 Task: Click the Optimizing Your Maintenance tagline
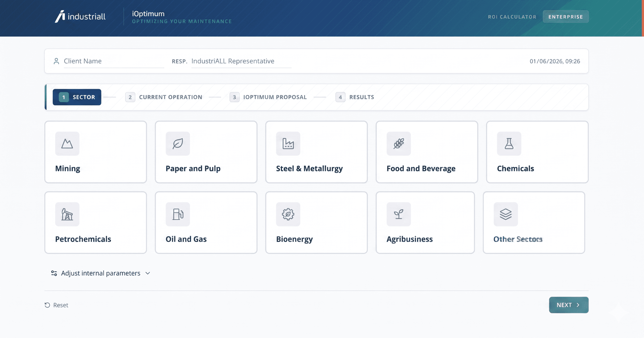click(182, 21)
